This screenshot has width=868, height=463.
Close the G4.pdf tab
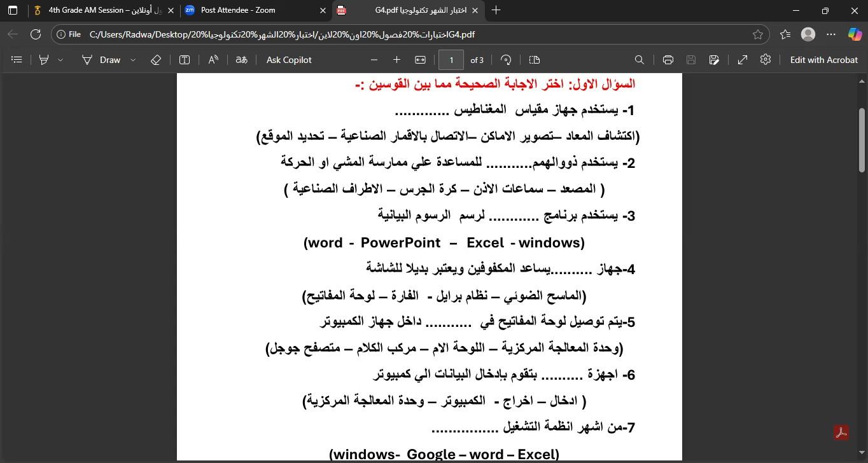pos(475,10)
